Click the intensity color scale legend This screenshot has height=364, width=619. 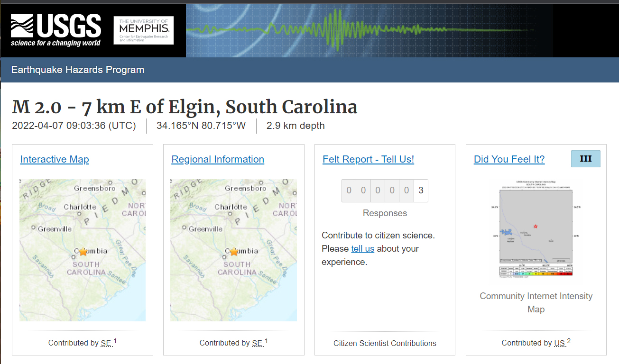[x=536, y=271]
